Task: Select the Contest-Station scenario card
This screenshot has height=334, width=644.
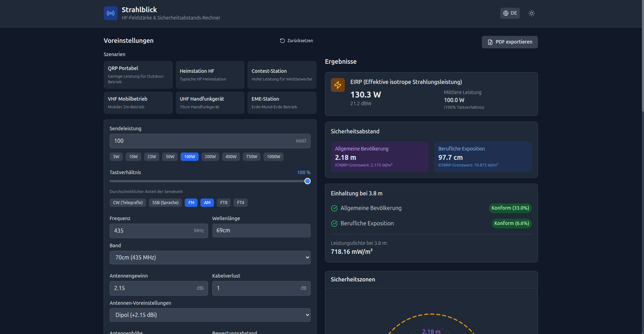Action: (x=281, y=75)
